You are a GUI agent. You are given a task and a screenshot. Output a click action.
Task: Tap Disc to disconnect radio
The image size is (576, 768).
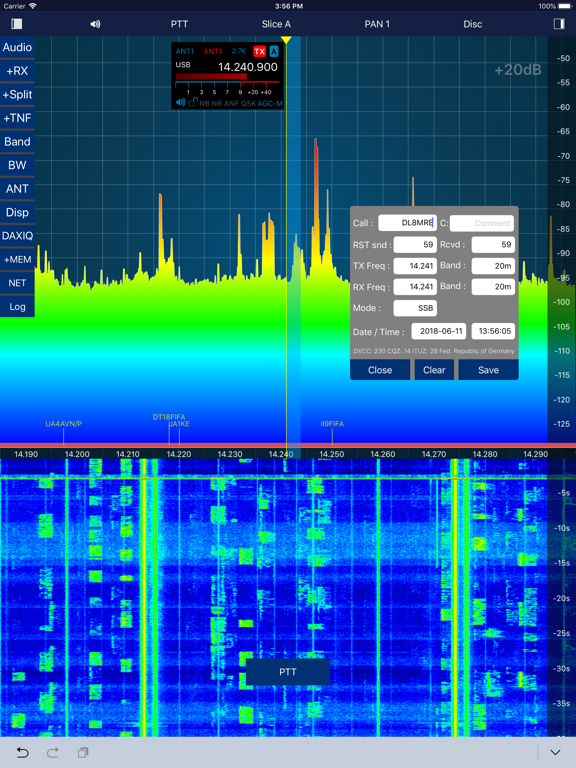[x=473, y=24]
